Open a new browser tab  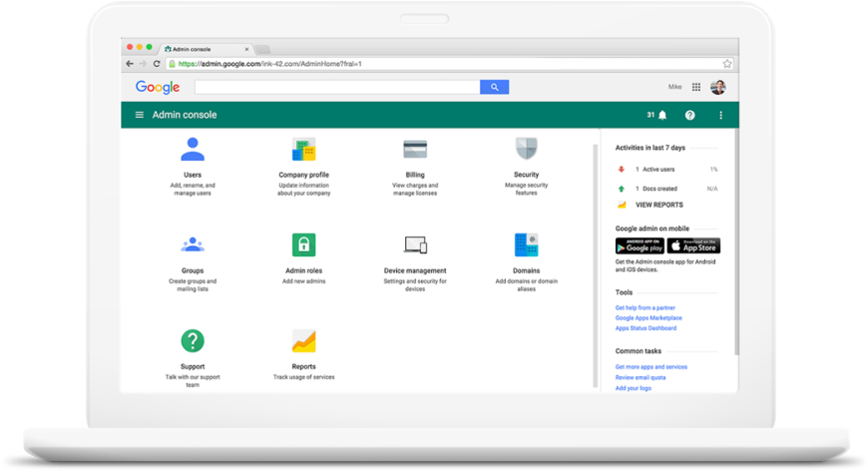(263, 49)
